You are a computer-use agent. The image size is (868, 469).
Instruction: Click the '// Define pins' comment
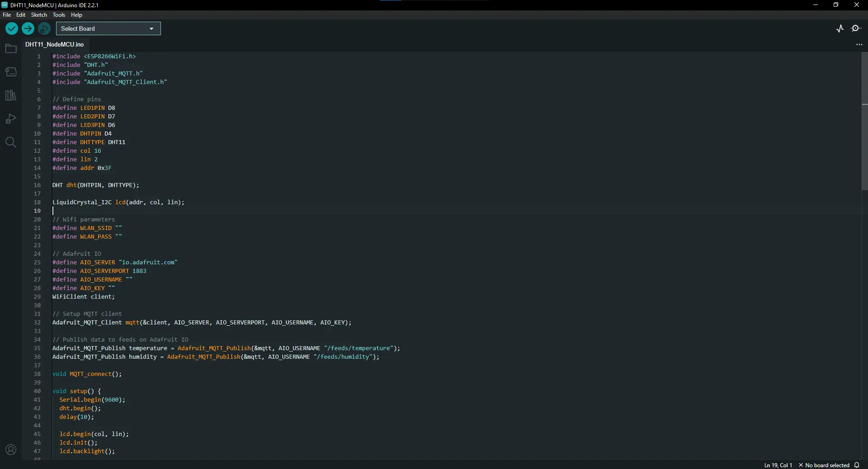coord(77,99)
